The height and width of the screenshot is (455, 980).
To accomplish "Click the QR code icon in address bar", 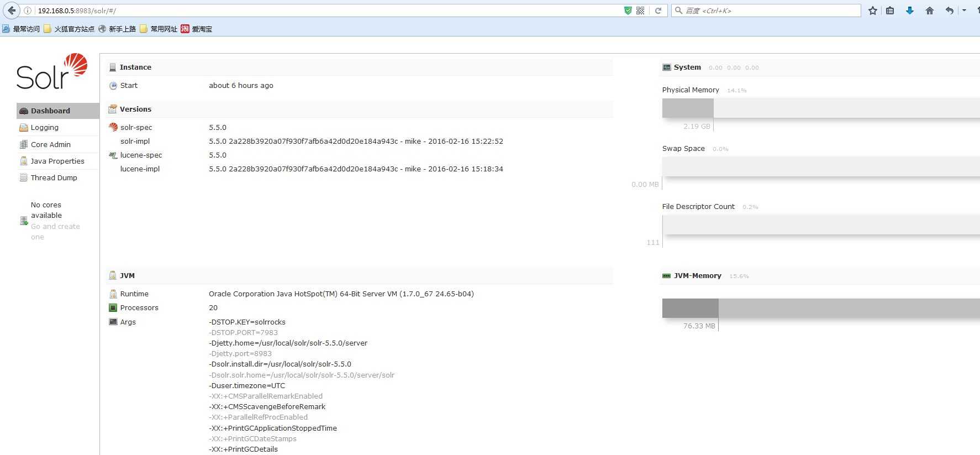I will click(x=640, y=11).
